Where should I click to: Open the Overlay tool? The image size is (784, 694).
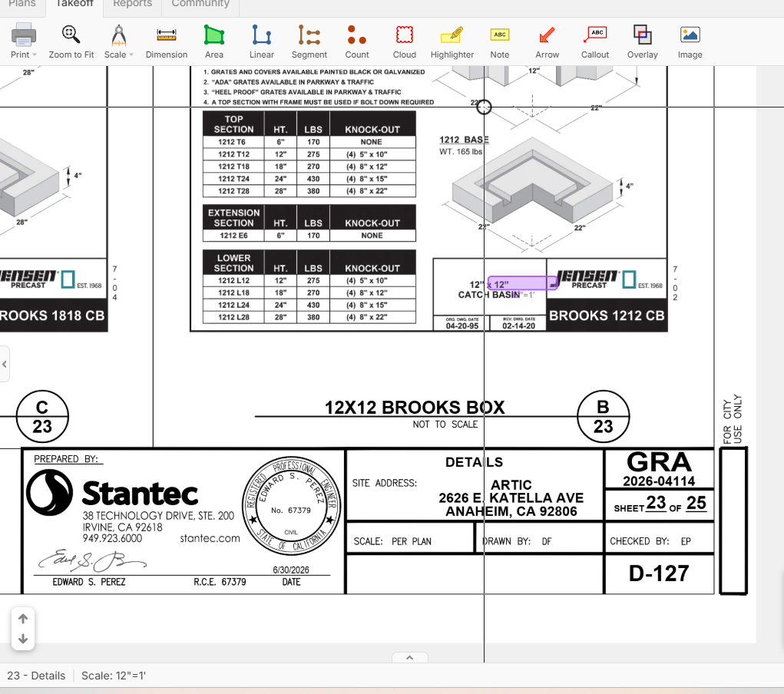coord(643,35)
